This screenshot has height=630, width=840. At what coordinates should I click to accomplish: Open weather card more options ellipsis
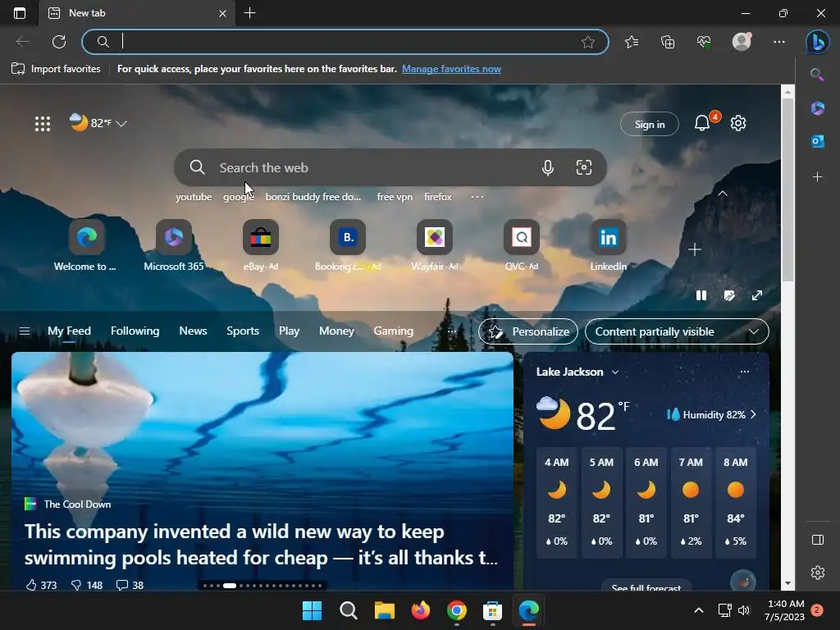[745, 372]
